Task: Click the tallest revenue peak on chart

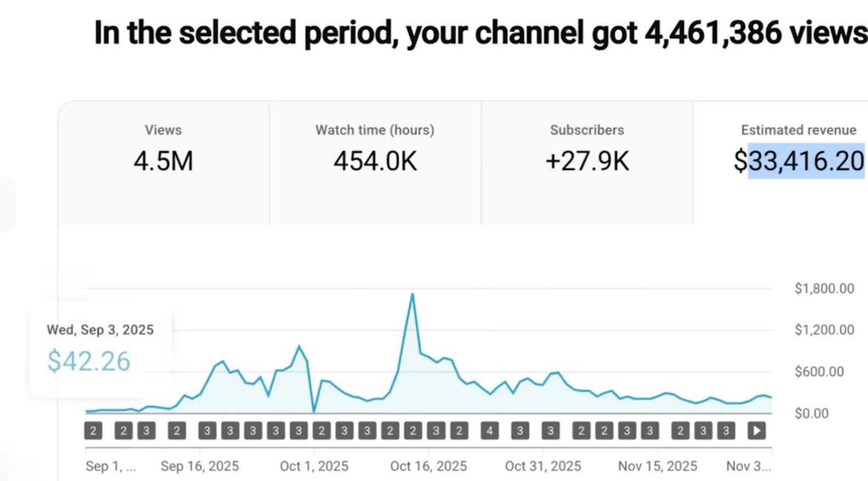Action: point(412,295)
